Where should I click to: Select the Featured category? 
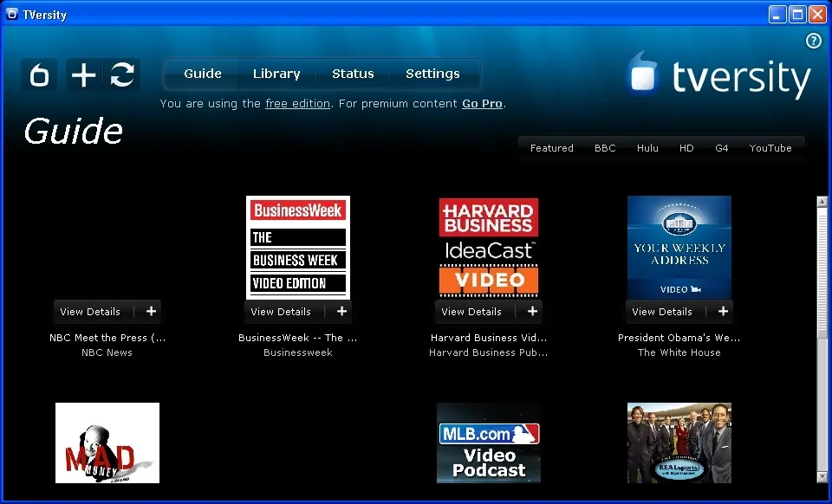[552, 148]
